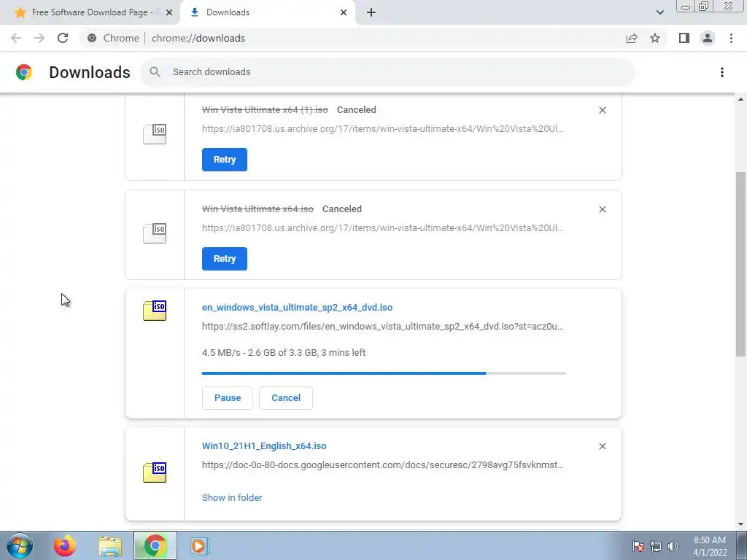Click the Vista download progress bar
Screen dimensions: 747x560
(384, 373)
